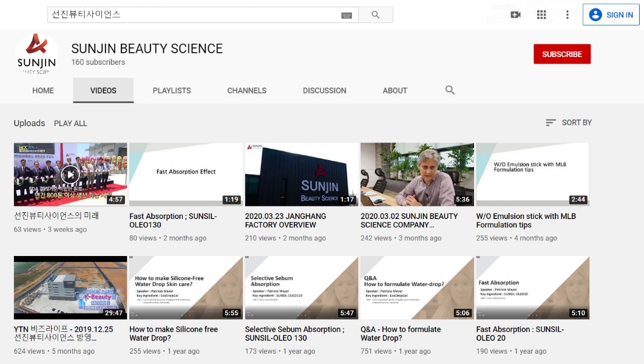The width and height of the screenshot is (644, 364).
Task: Open the Fast Absorption Effect thumbnail 1:19
Action: point(186,174)
